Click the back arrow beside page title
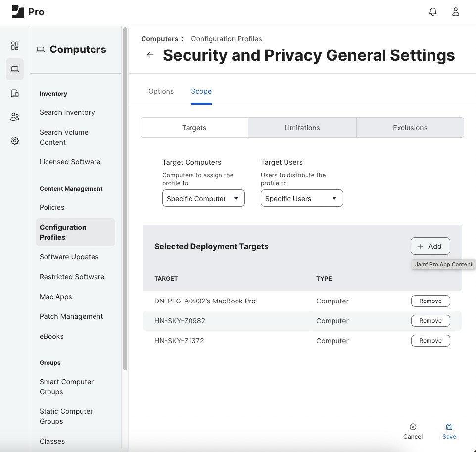 [x=150, y=55]
